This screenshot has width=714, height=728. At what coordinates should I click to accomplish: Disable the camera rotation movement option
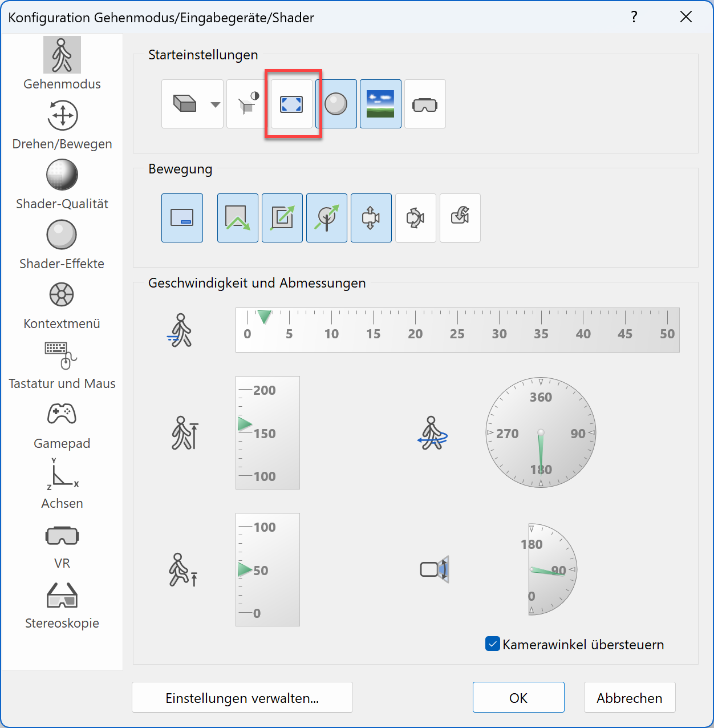(416, 217)
